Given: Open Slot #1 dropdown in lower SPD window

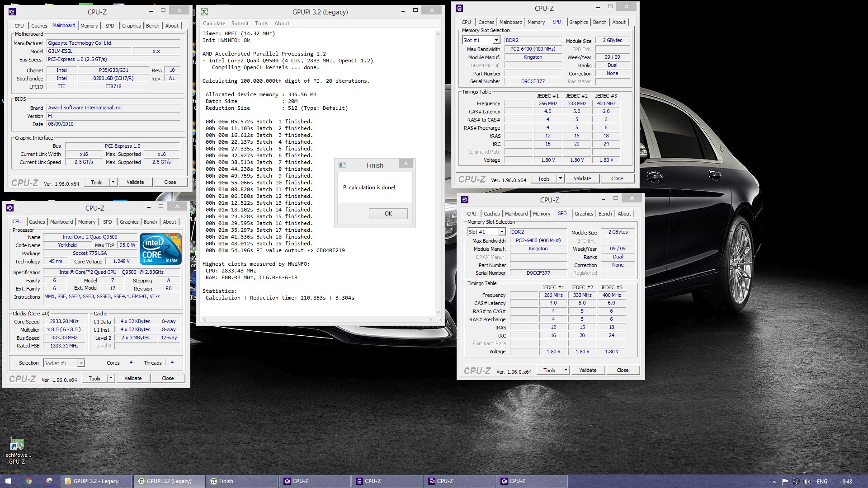Looking at the screenshot, I should [501, 232].
